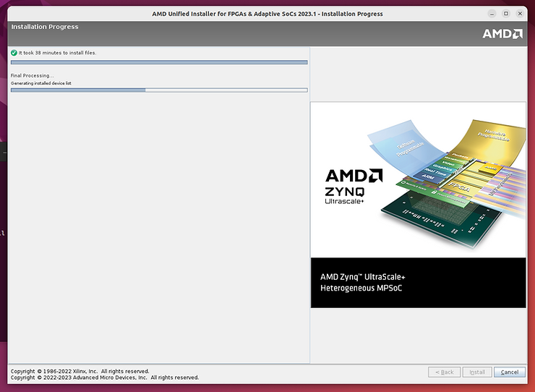Screen dimensions: 535x392
Task: Click the Installation Progress header text
Action: tap(45, 27)
